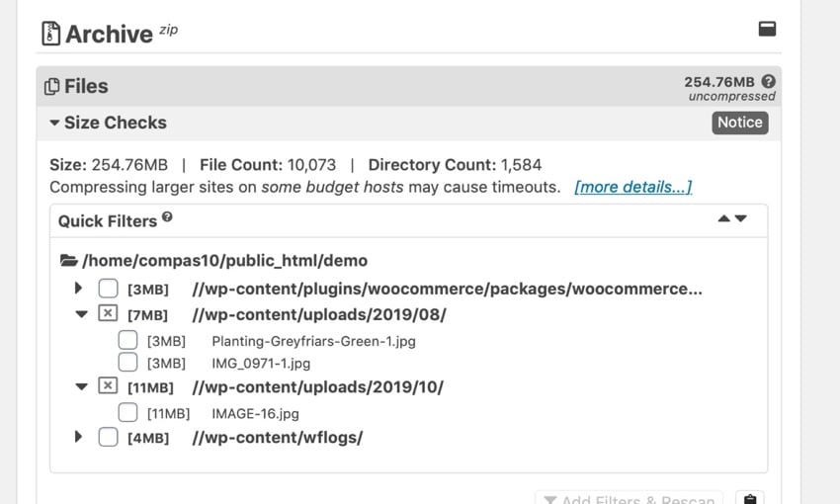Expand the wflogs folder node
This screenshot has height=504, width=840.
[79, 437]
